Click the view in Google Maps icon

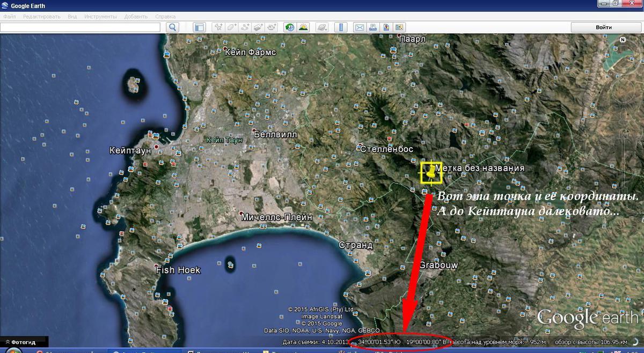pos(399,27)
